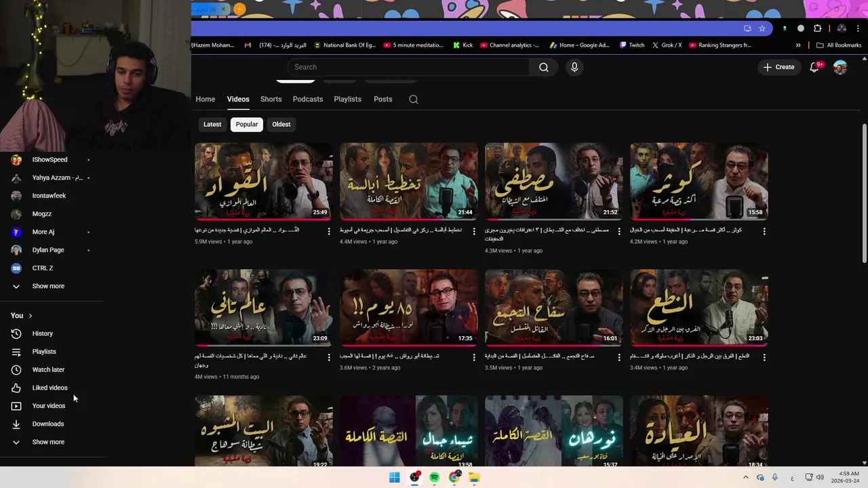Viewport: 868px width, 488px height.
Task: Open Chrome extensions puzzle icon
Action: tap(817, 28)
